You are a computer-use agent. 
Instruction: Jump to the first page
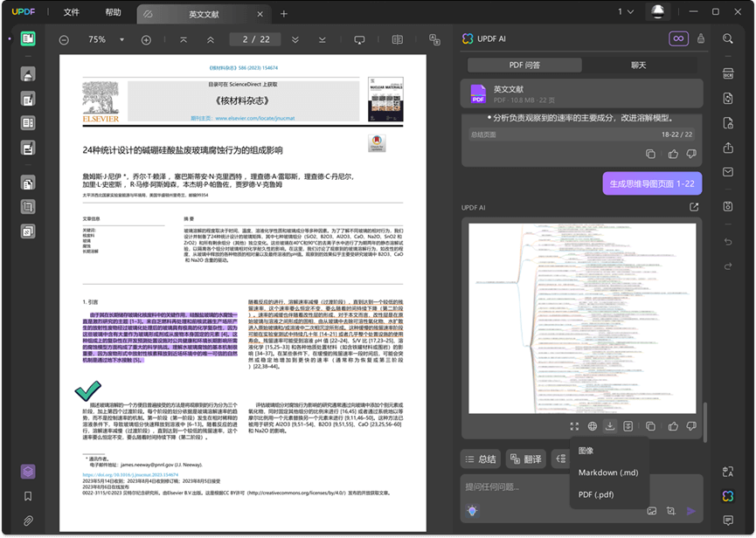(x=184, y=40)
